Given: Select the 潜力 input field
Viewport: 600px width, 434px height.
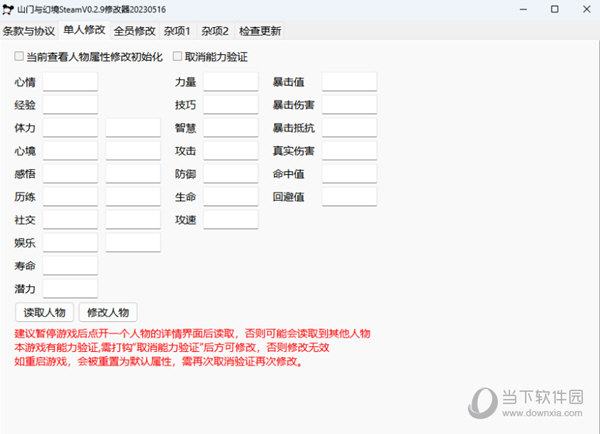Looking at the screenshot, I should point(70,288).
